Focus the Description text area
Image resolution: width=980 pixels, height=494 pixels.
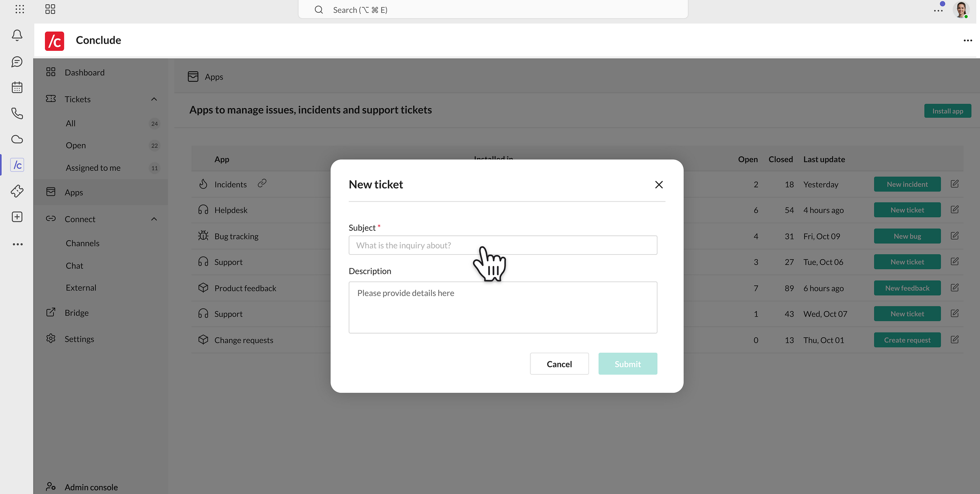pos(503,307)
